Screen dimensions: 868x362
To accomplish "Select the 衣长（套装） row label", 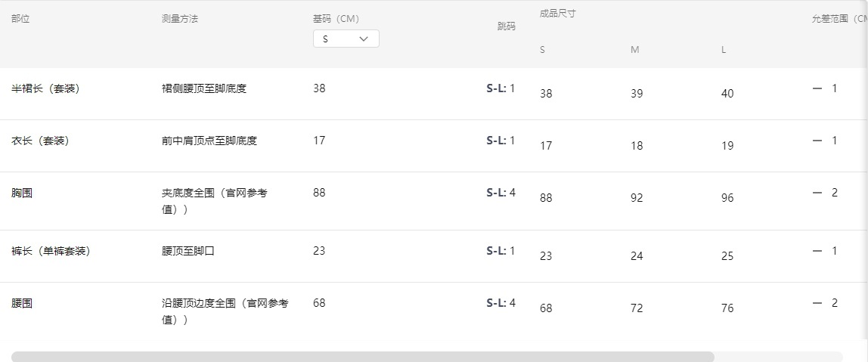I will coord(40,141).
